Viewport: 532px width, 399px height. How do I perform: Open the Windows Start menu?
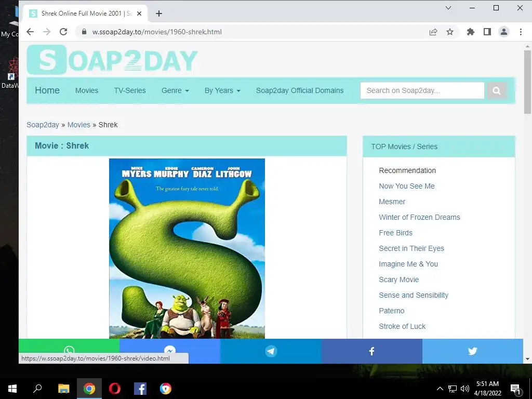[x=12, y=389]
